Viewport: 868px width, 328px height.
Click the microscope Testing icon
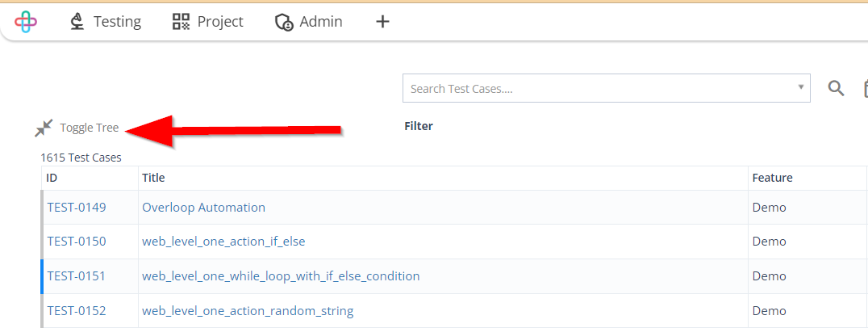pos(77,22)
